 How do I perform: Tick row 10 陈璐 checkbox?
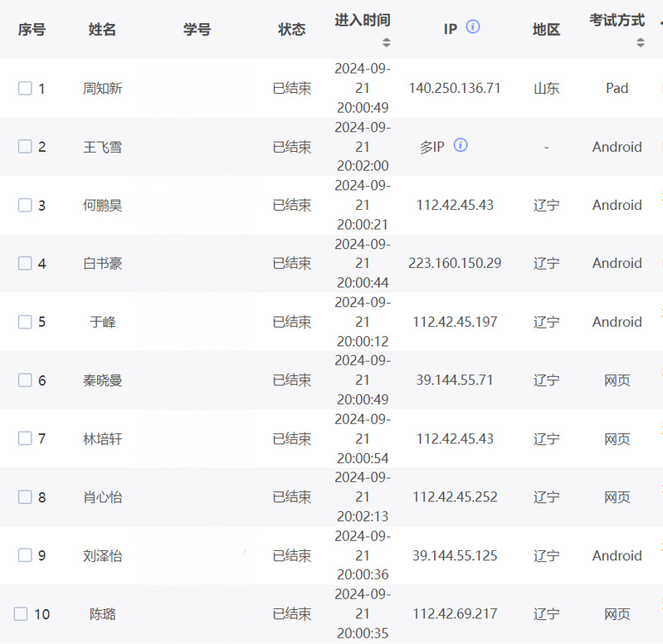click(x=21, y=614)
